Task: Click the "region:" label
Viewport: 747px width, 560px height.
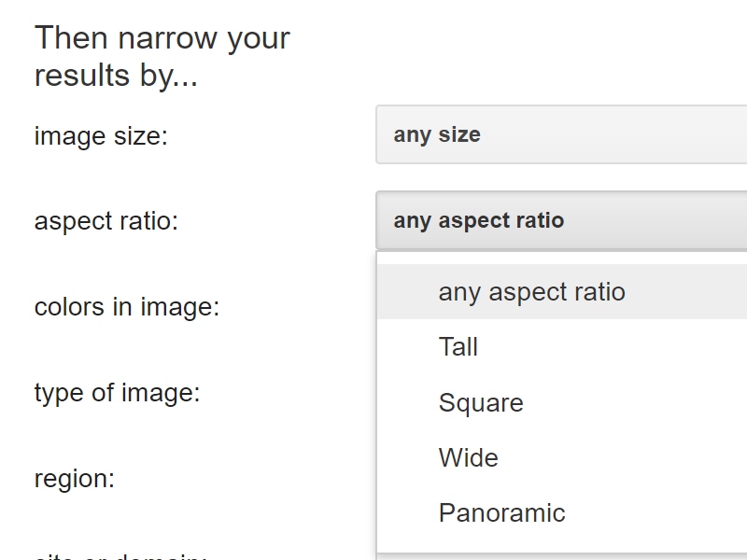Action: click(75, 479)
